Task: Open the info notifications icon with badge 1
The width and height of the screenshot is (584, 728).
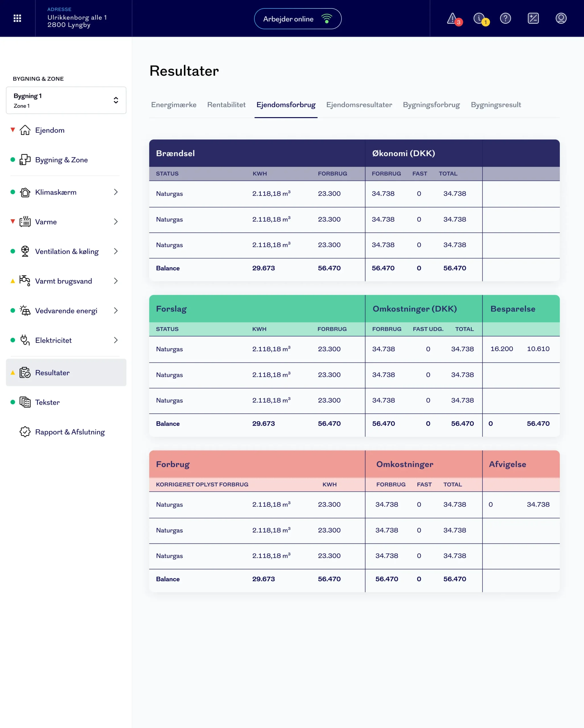Action: pos(481,19)
